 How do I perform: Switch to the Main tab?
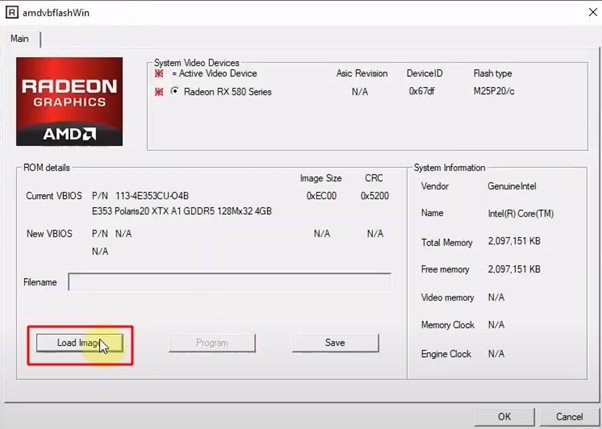[20, 38]
